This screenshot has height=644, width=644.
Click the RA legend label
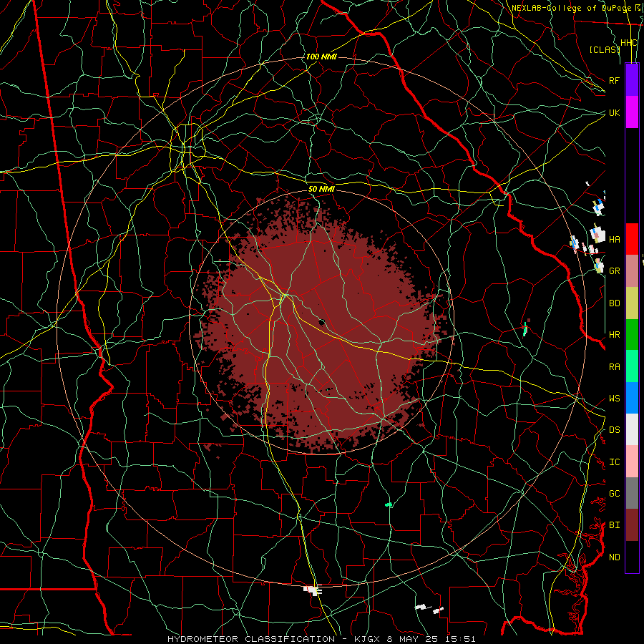click(x=614, y=367)
